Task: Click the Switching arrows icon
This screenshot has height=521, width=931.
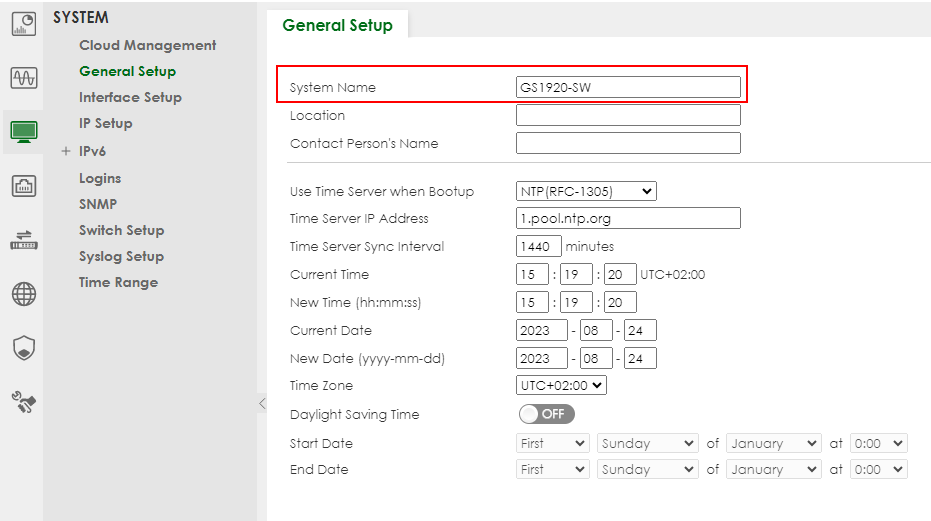Action: pos(23,239)
